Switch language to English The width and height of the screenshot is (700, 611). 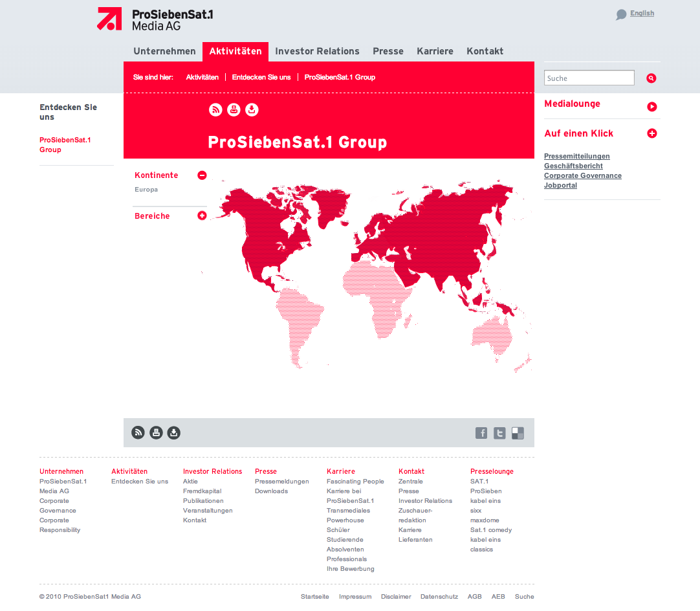642,14
